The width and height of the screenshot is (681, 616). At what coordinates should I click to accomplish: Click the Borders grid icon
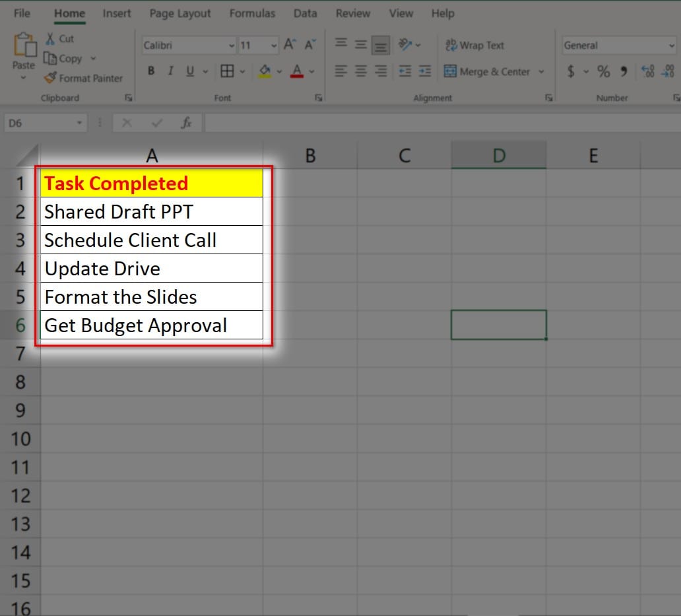pyautogui.click(x=227, y=71)
